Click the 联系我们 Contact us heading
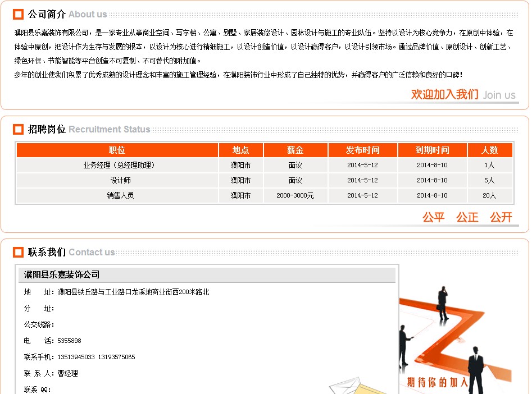Viewport: 532px width, 394px height. 71,252
